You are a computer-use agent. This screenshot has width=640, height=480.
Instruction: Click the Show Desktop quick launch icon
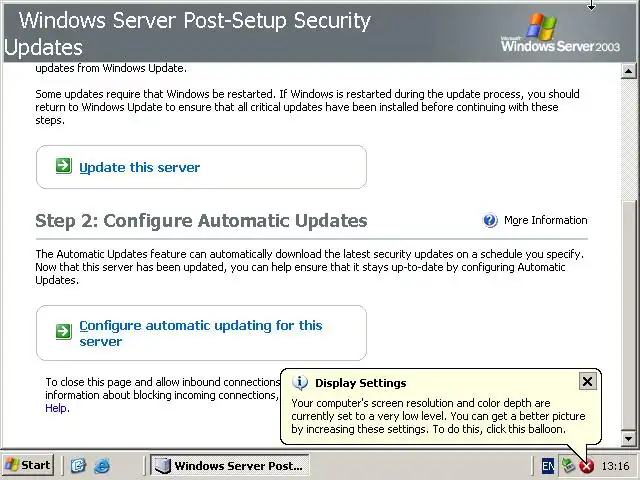(79, 466)
